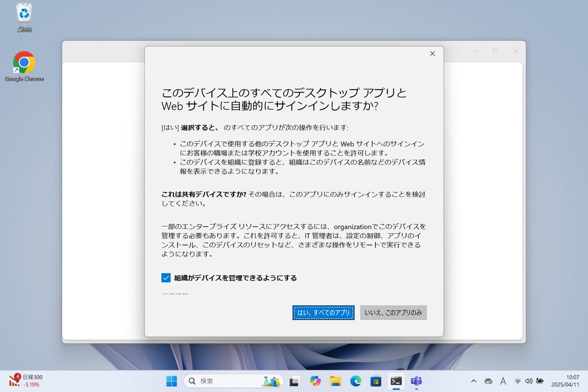Click the いいえ、このアプリのみ button
588x392 pixels.
(393, 313)
